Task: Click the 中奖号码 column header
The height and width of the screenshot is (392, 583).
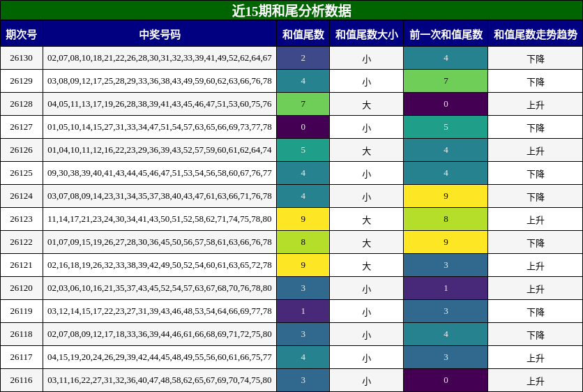Action: coord(160,34)
